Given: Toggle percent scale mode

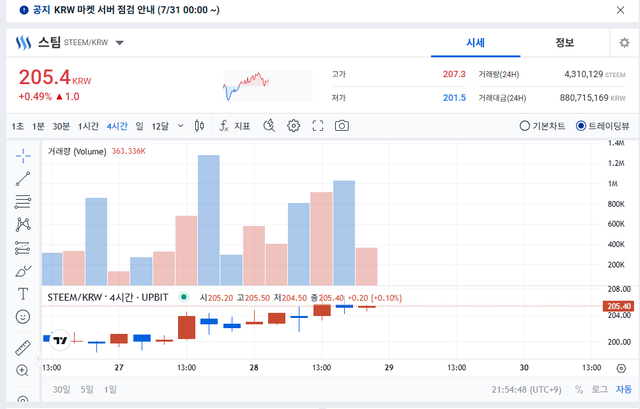Looking at the screenshot, I should (579, 389).
